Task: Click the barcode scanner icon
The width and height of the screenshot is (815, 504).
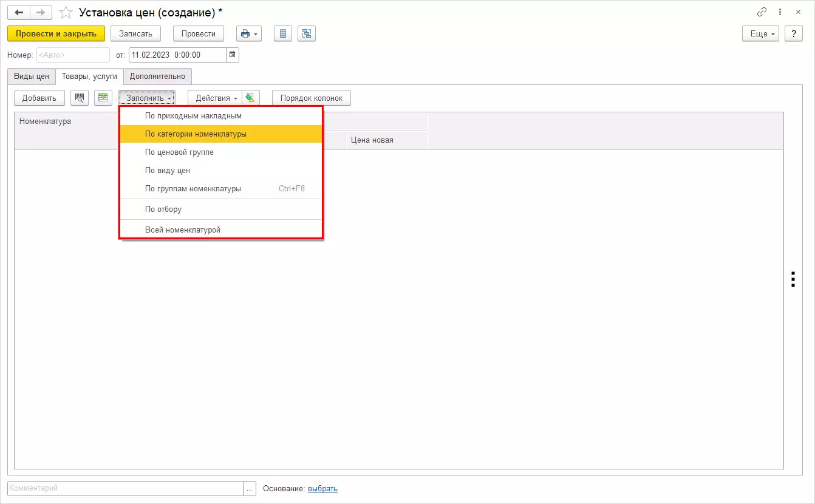Action: click(80, 98)
